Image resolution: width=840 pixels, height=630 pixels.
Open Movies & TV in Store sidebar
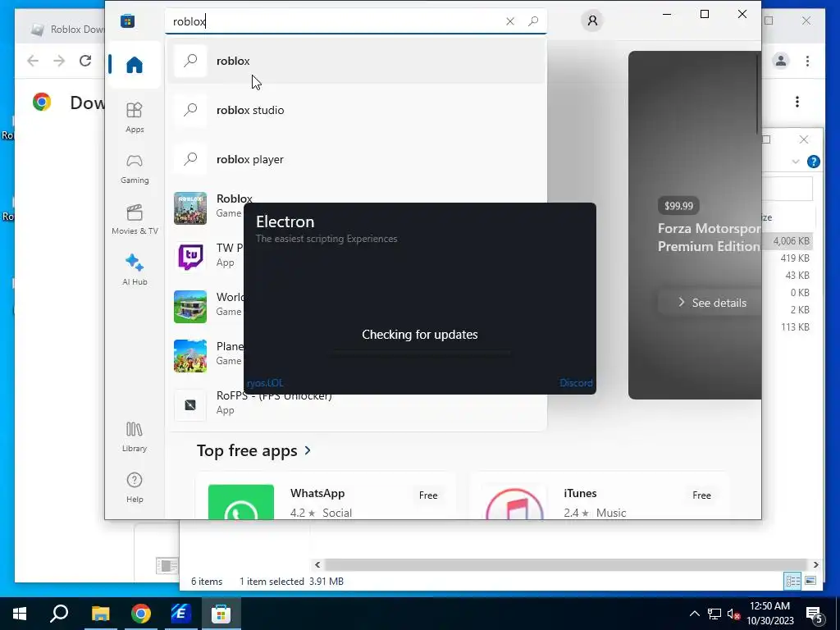click(x=135, y=219)
